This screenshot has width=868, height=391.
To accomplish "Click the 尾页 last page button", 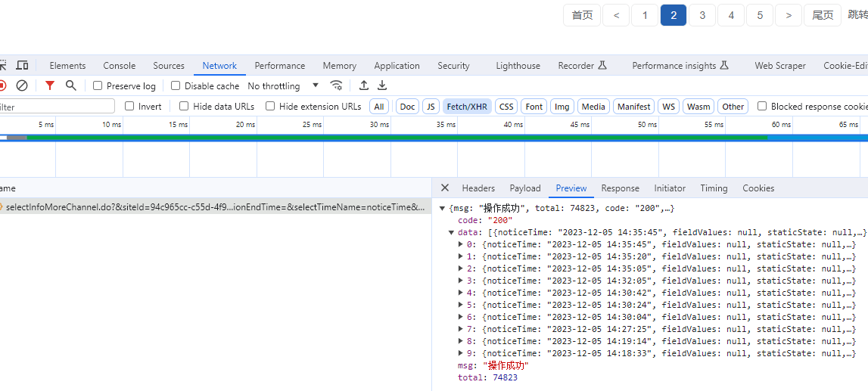I will 823,15.
